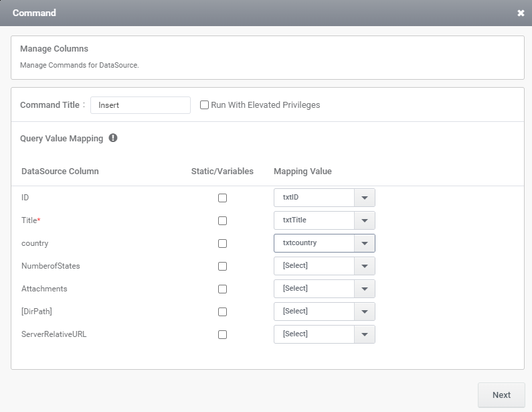
Task: Toggle Static/Variables checkbox for Title
Action: tap(222, 220)
